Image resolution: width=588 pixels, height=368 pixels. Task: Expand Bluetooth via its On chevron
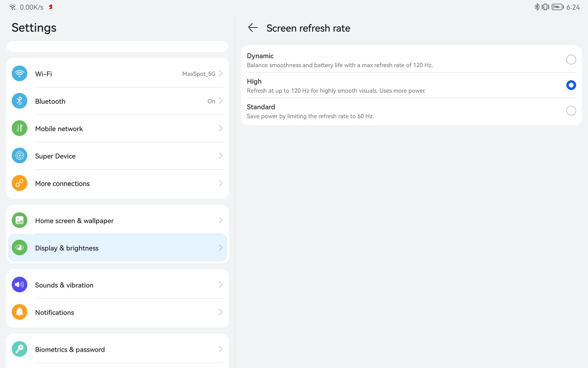pos(221,101)
